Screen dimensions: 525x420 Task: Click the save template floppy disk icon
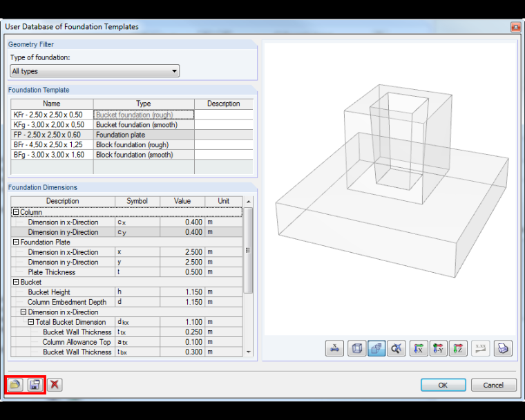coord(35,385)
